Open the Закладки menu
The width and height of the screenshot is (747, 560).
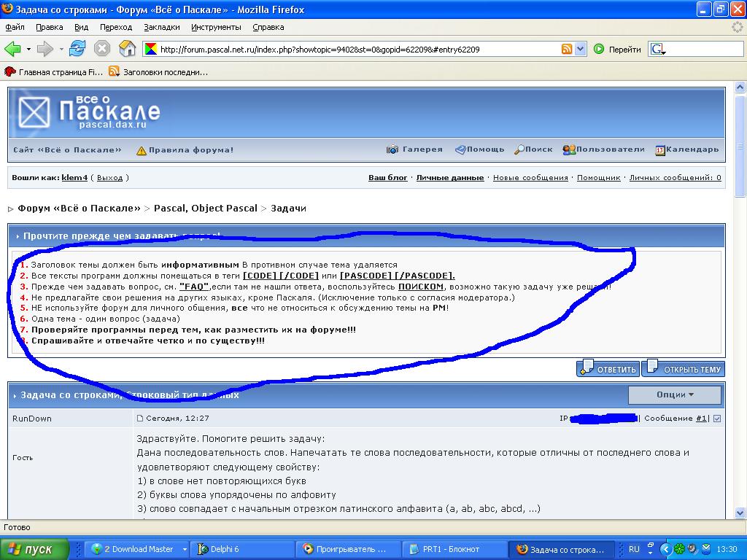click(x=161, y=27)
